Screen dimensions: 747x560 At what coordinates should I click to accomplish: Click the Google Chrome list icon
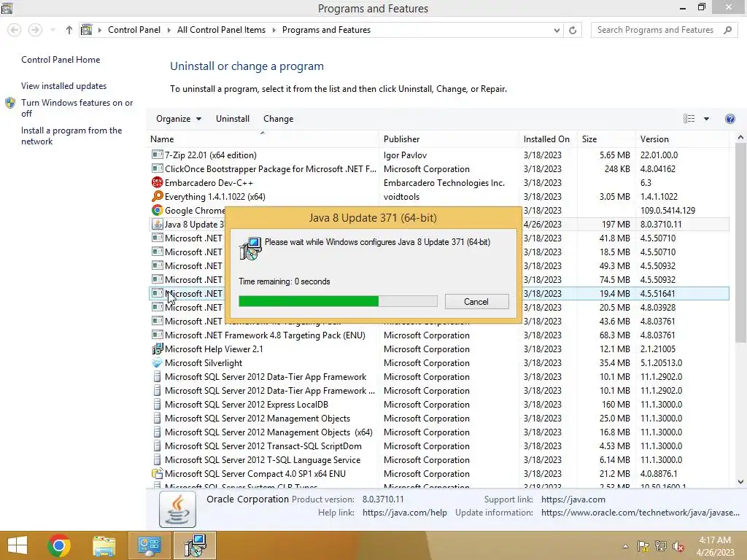pos(157,210)
